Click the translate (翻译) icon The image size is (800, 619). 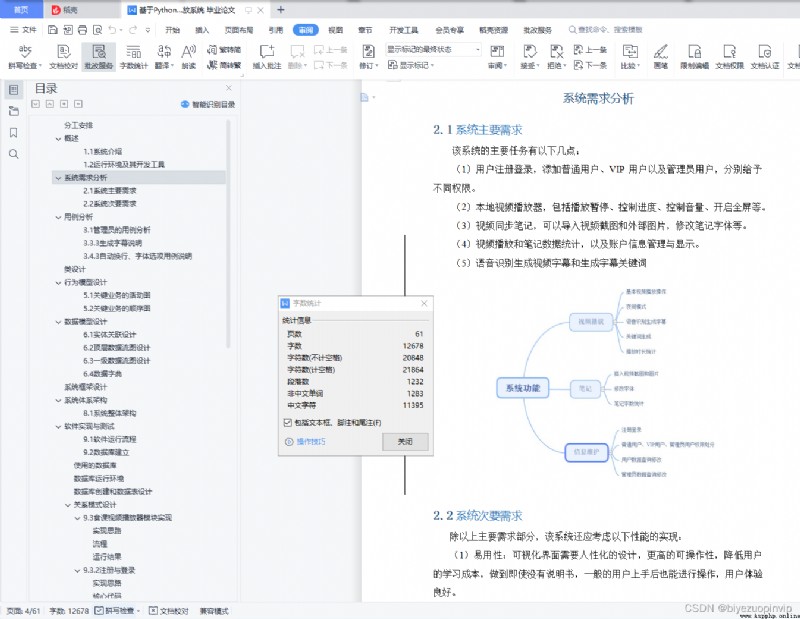pos(164,56)
